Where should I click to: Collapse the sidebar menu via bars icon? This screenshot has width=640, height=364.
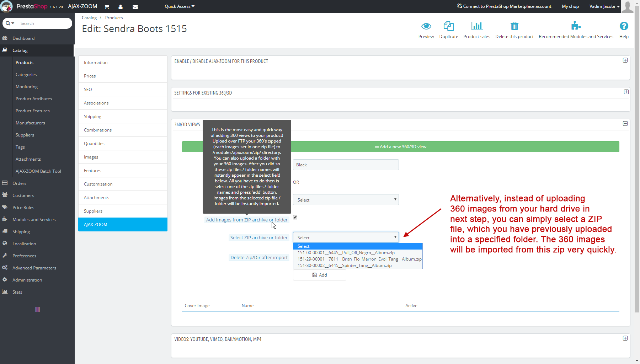[37, 310]
